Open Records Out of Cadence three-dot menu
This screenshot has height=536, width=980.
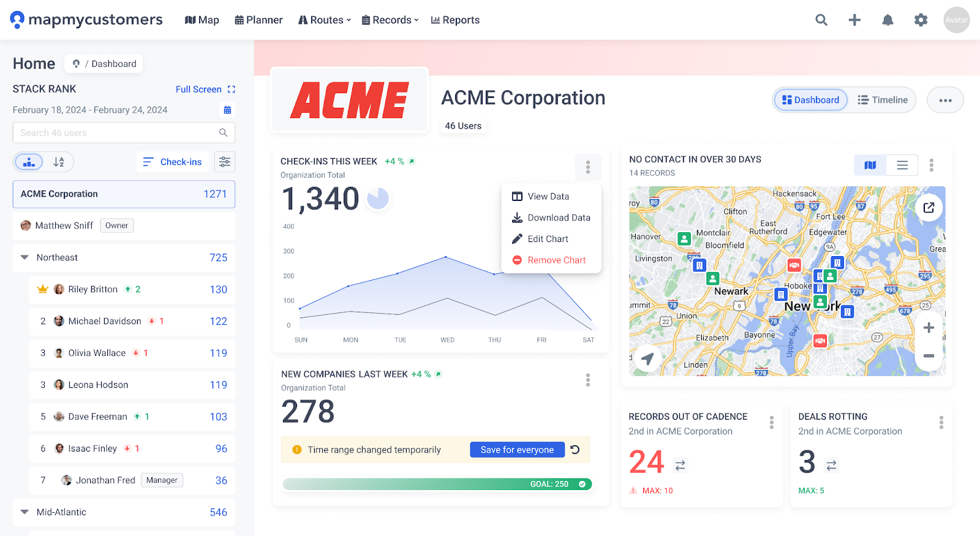point(772,422)
